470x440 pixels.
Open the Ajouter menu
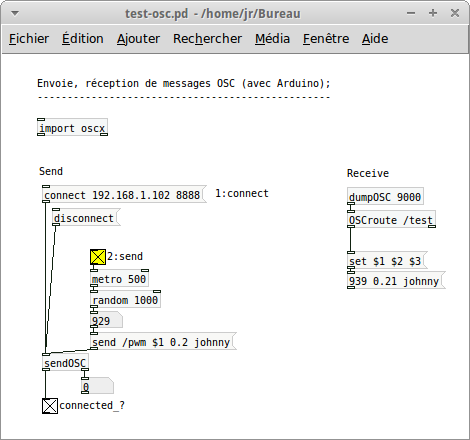click(x=138, y=39)
